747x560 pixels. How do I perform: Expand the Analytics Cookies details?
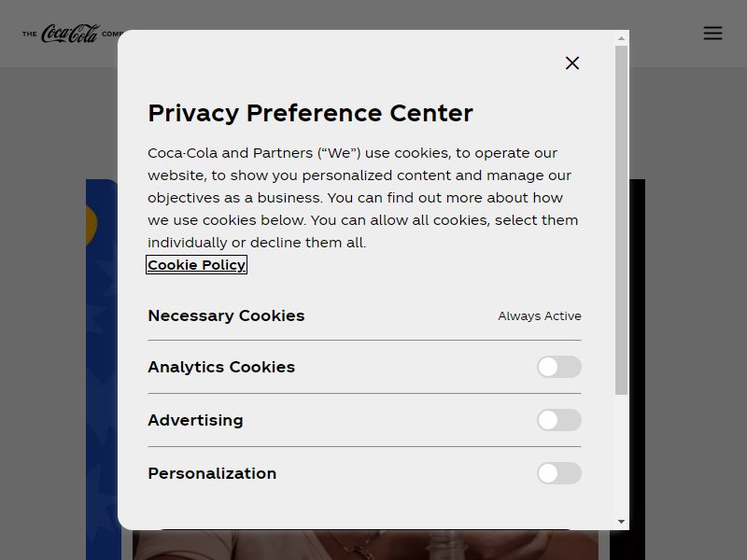point(221,367)
